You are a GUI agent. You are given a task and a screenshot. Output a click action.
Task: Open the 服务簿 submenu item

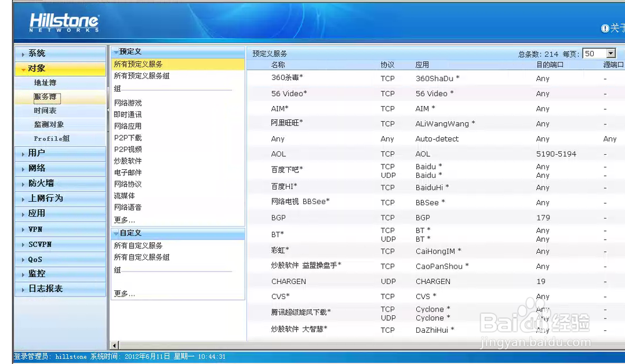[46, 97]
